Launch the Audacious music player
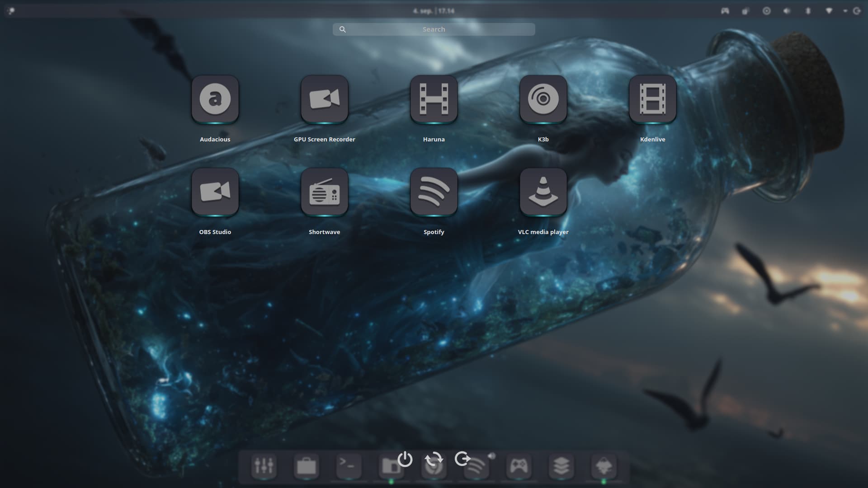Image resolution: width=868 pixels, height=488 pixels. [x=215, y=99]
